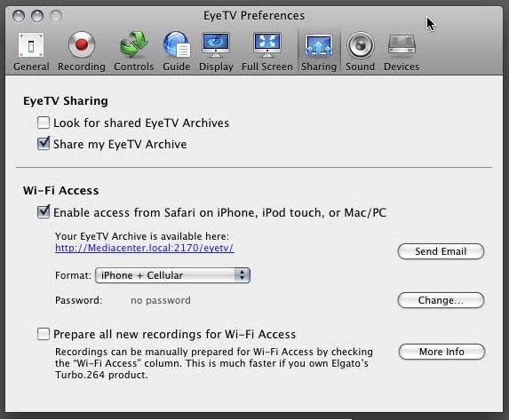Click the 'Format:' label
Image resolution: width=509 pixels, height=420 pixels.
click(x=73, y=275)
